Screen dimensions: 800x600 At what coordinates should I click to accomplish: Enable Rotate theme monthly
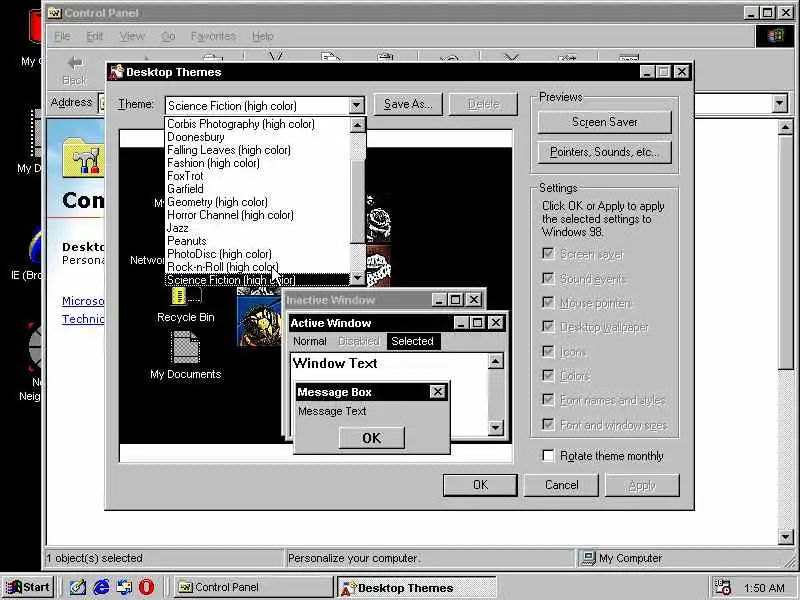pyautogui.click(x=548, y=455)
